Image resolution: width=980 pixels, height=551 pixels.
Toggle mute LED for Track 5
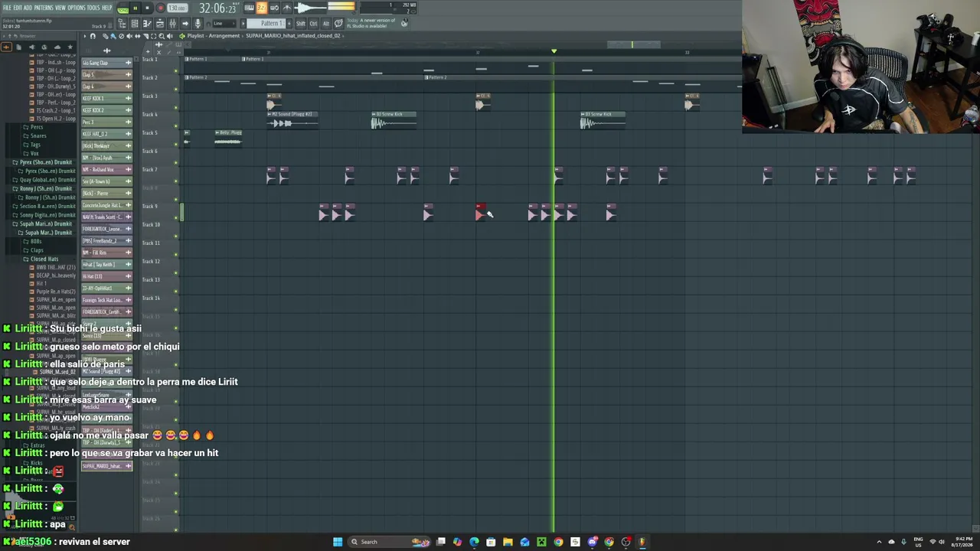tap(176, 145)
